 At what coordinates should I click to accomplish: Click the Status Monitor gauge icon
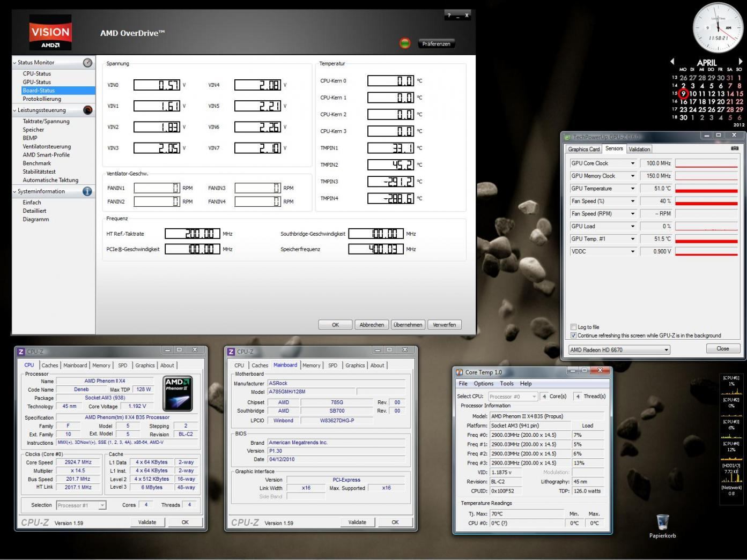tap(87, 63)
